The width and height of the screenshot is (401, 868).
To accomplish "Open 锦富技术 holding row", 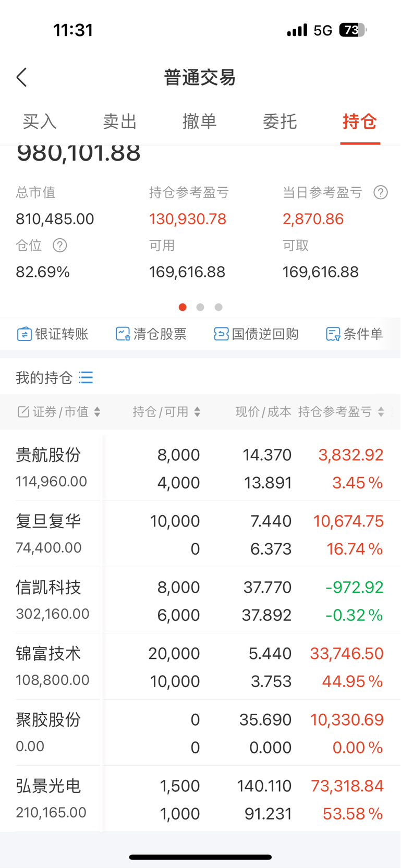I will pyautogui.click(x=200, y=667).
